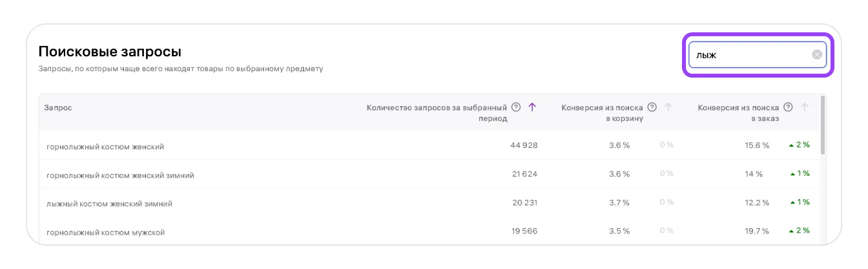Click "Количество запросов за выбранный период" header
Screen dimensions: 868x269
438,113
